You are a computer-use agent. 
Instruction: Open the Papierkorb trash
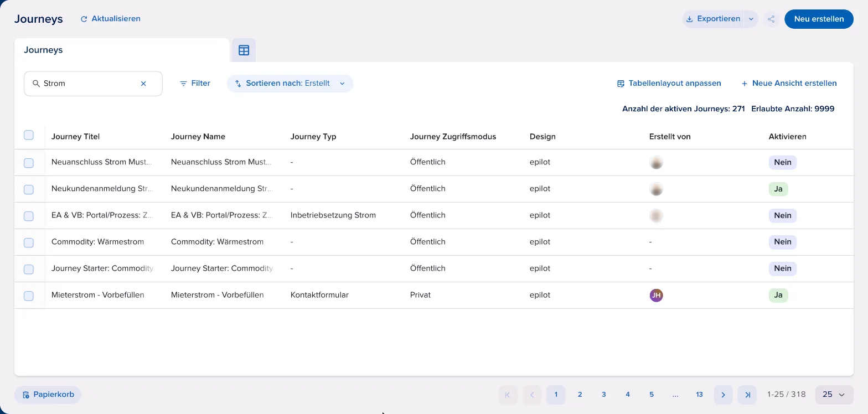pos(48,395)
